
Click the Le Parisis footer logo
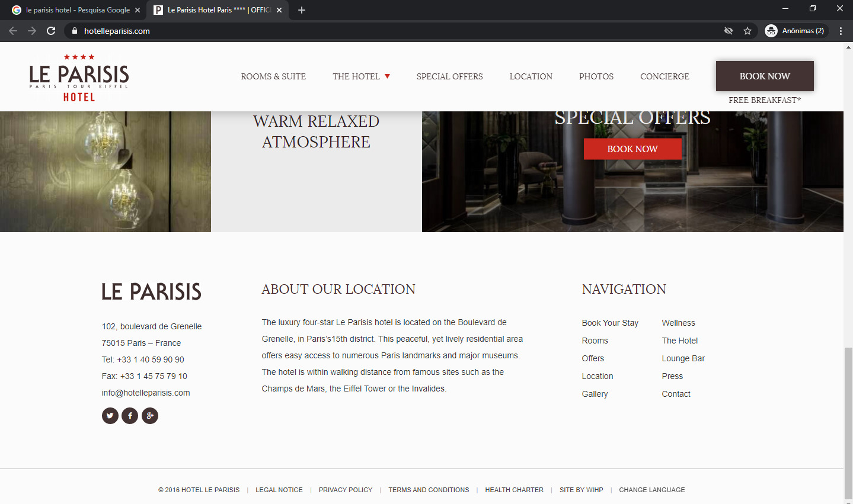coord(152,291)
